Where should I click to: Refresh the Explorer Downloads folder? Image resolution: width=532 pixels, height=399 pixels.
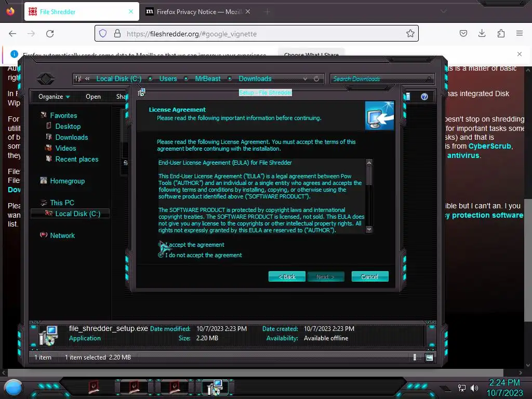[x=316, y=79]
